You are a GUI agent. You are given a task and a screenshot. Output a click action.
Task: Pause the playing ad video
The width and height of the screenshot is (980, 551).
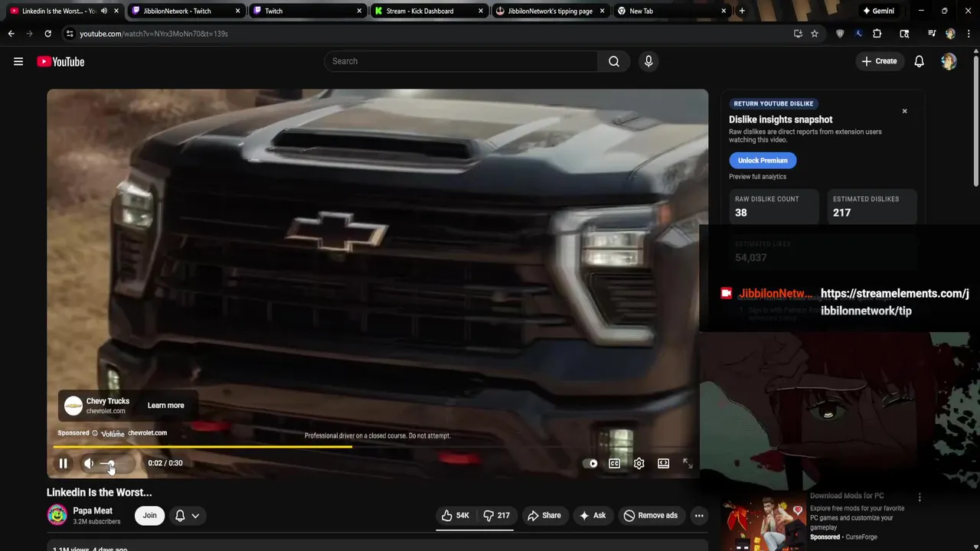pyautogui.click(x=64, y=463)
